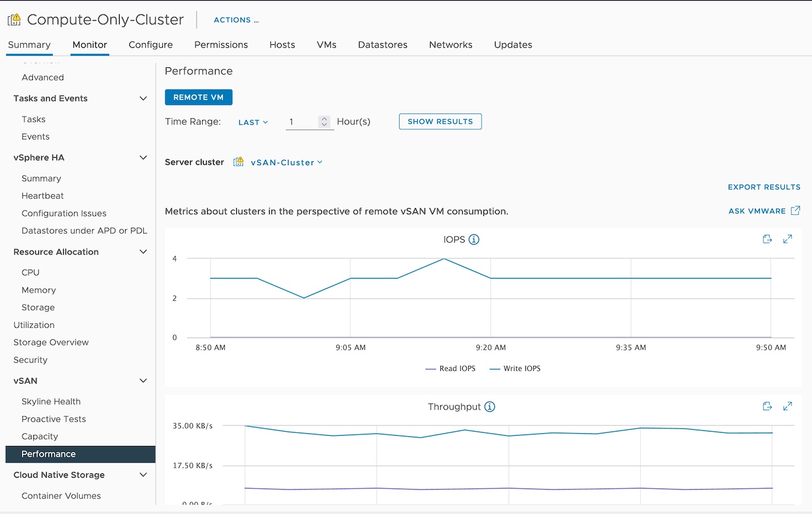Click the SHOW RESULTS button

440,121
